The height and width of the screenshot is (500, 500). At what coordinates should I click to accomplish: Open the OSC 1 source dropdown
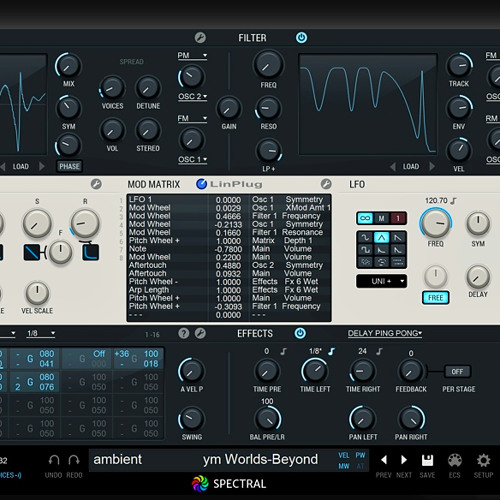tap(192, 159)
